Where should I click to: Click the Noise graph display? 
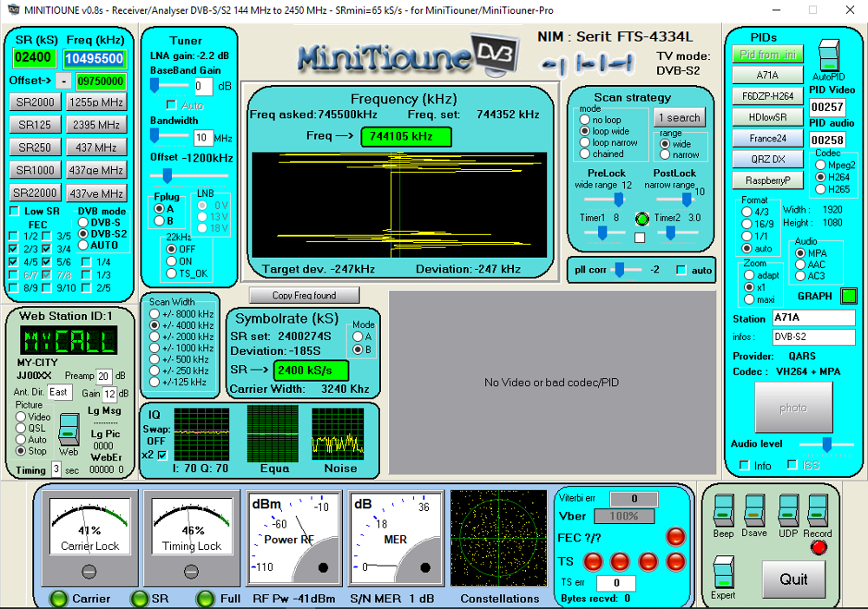tap(338, 435)
